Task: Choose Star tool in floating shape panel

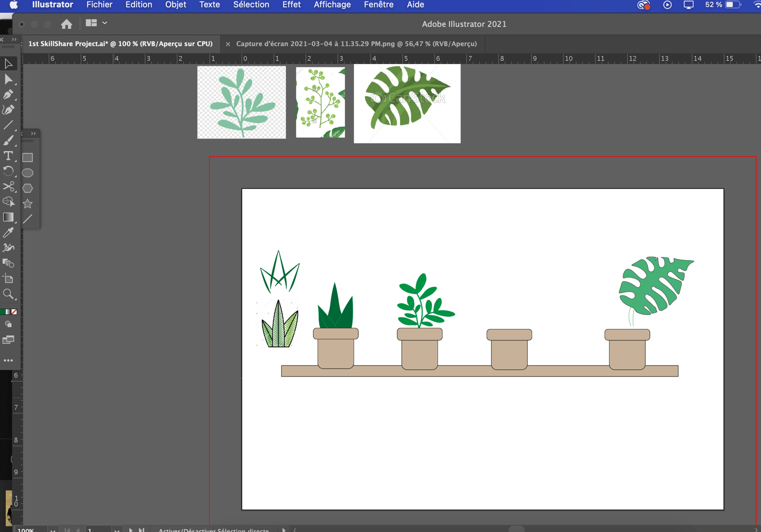Action: [x=28, y=204]
